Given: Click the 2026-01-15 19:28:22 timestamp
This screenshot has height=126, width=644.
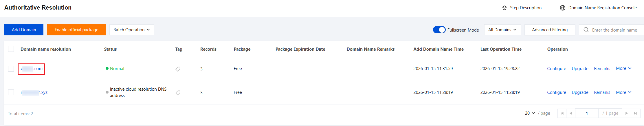Looking at the screenshot, I should pyautogui.click(x=500, y=69).
